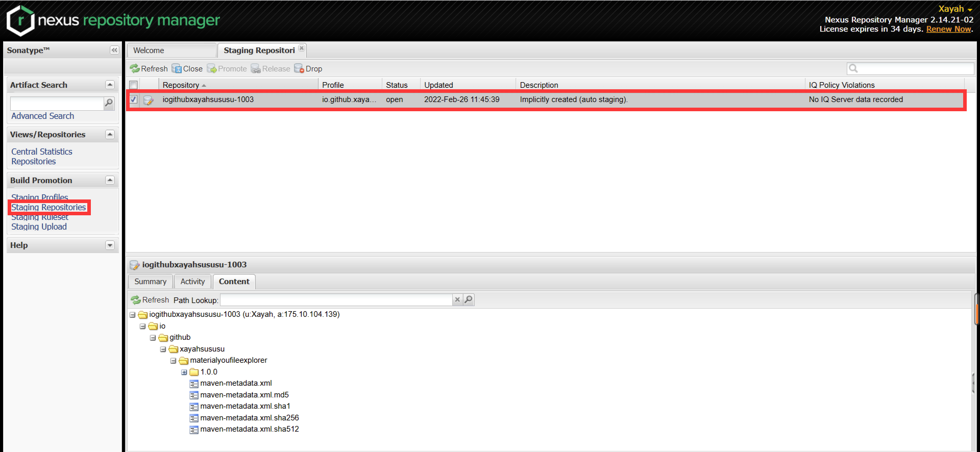Uncheck the iogithubxayahsususu-1003 row checkbox
Image resolution: width=980 pixels, height=452 pixels.
pyautogui.click(x=133, y=99)
